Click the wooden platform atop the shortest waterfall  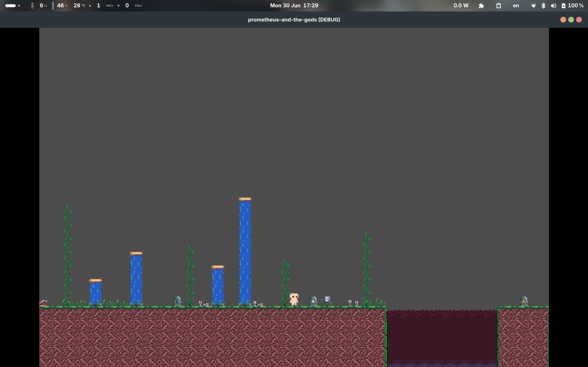96,281
